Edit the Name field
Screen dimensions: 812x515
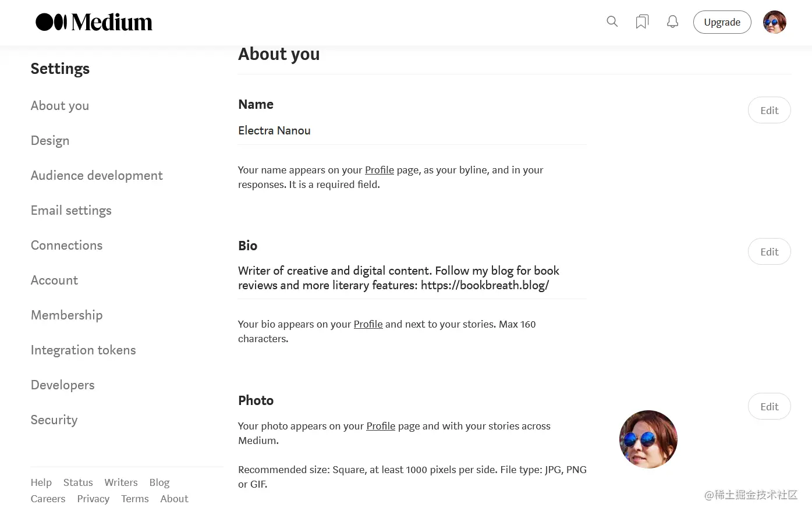770,110
